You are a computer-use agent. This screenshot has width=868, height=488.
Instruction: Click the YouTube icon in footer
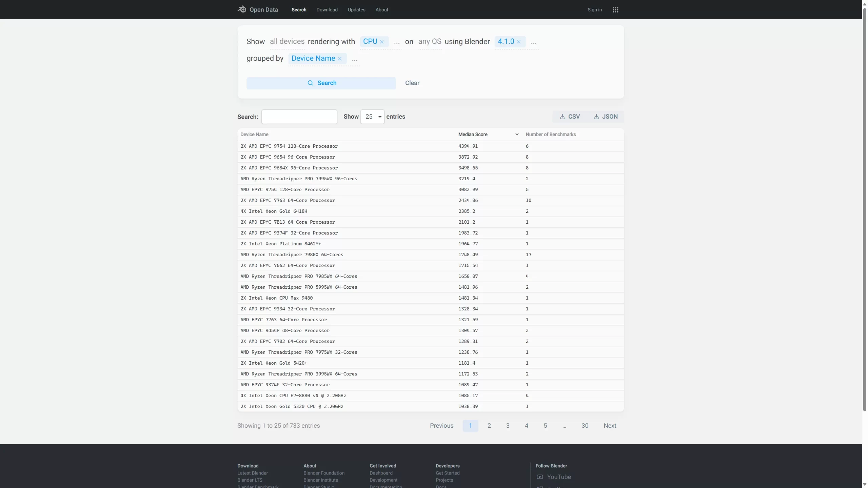coord(540,477)
